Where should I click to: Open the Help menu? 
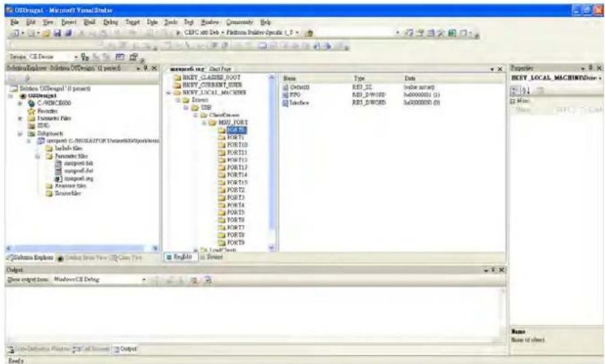coord(266,22)
